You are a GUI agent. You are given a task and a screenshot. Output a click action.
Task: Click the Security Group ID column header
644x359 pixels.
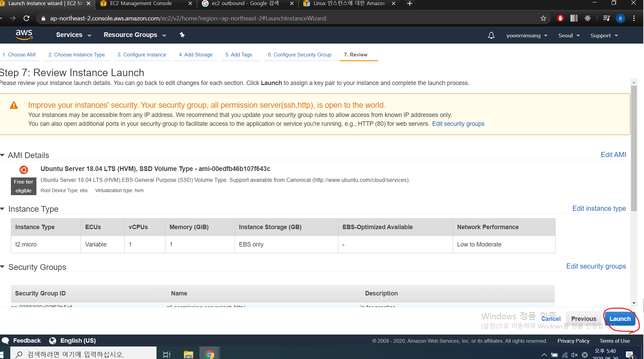[88, 293]
